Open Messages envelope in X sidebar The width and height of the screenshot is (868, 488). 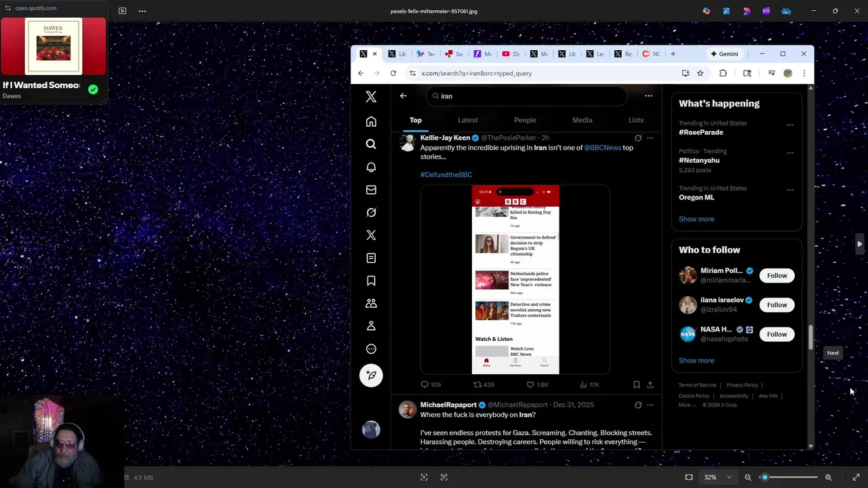tap(371, 190)
